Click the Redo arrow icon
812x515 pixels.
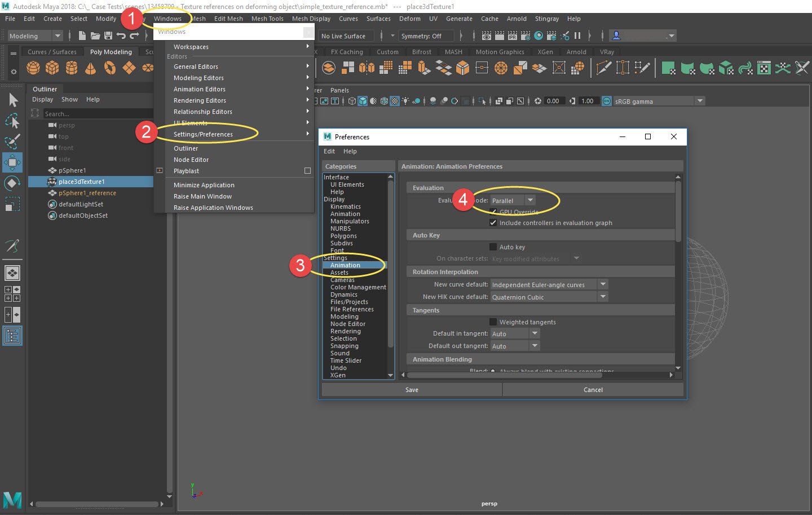134,36
